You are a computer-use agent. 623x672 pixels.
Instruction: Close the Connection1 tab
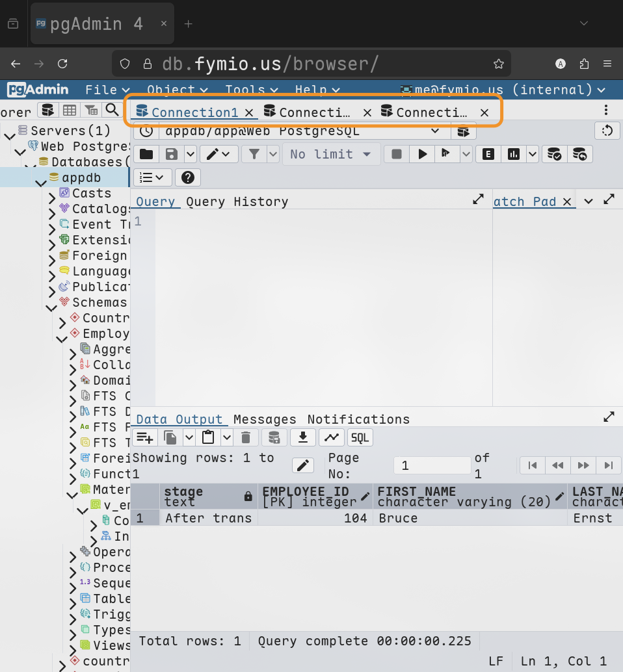[249, 112]
